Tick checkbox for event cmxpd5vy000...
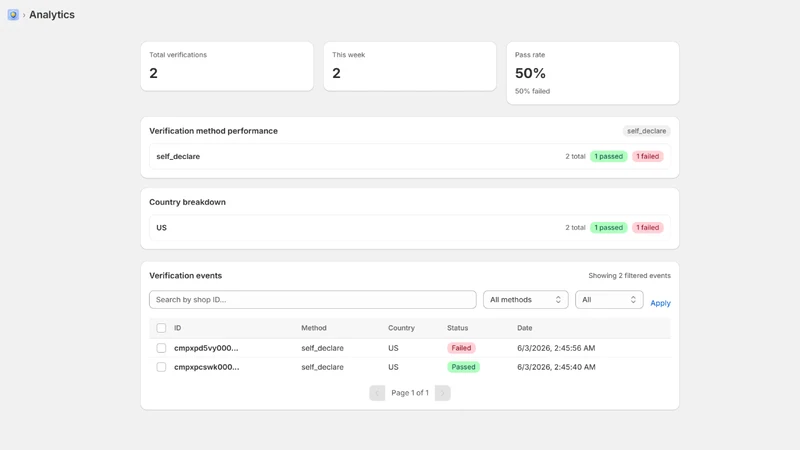 click(161, 348)
